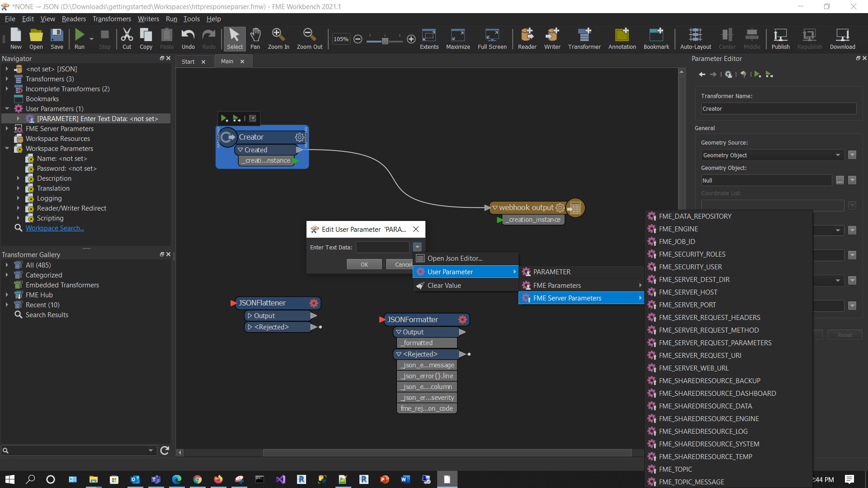Add a Reader from the toolbar
868x488 pixels.
coord(527,38)
